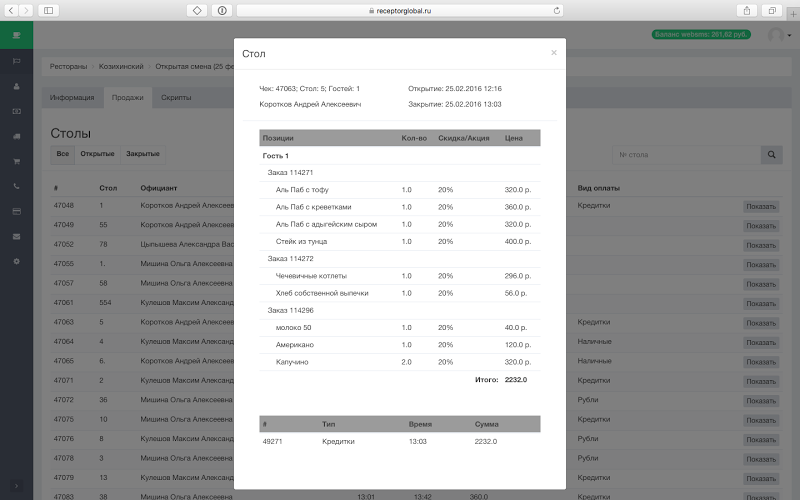The width and height of the screenshot is (800, 500).
Task: Select the Стейк из тунца row
Action: click(399, 241)
